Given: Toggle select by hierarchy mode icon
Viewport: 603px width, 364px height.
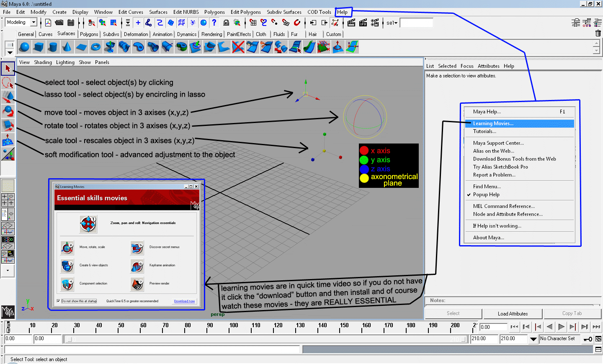Looking at the screenshot, I should pyautogui.click(x=92, y=23).
